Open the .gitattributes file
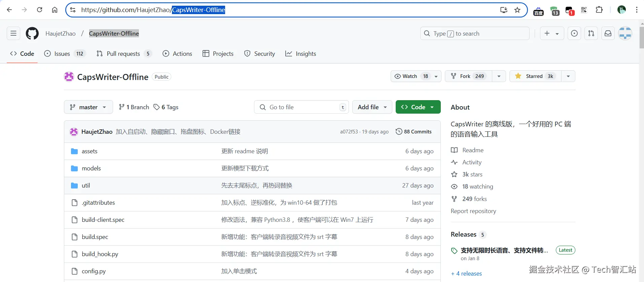This screenshot has width=644, height=282. (98, 203)
